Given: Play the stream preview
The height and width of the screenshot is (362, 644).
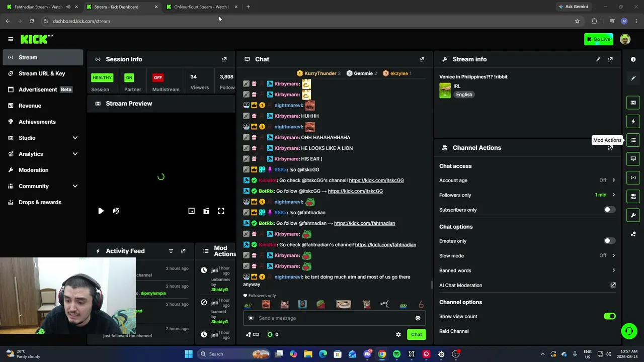Looking at the screenshot, I should tap(101, 211).
